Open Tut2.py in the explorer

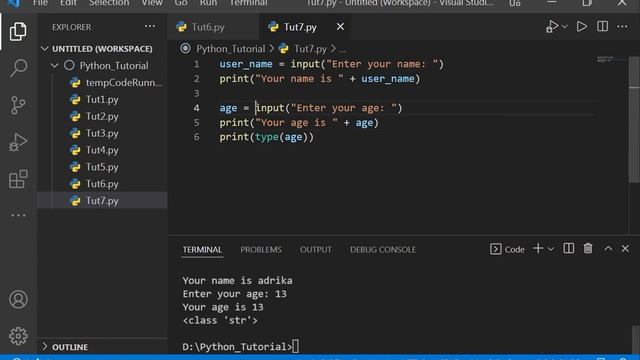pos(102,116)
